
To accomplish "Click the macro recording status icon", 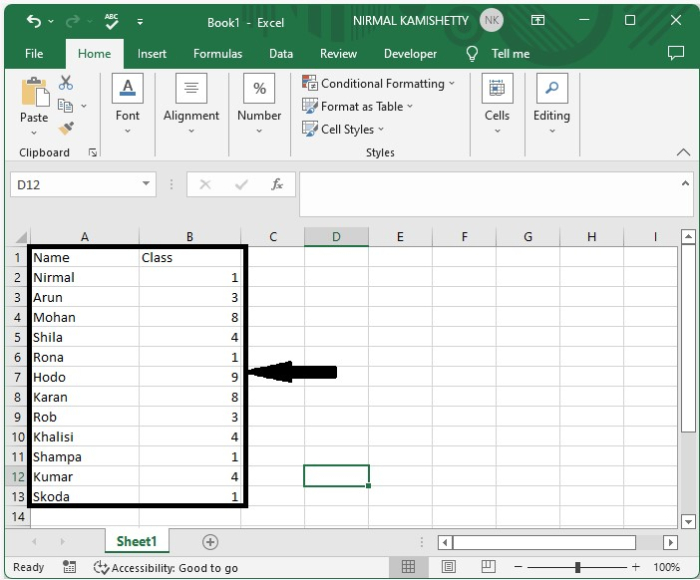I will [x=69, y=567].
